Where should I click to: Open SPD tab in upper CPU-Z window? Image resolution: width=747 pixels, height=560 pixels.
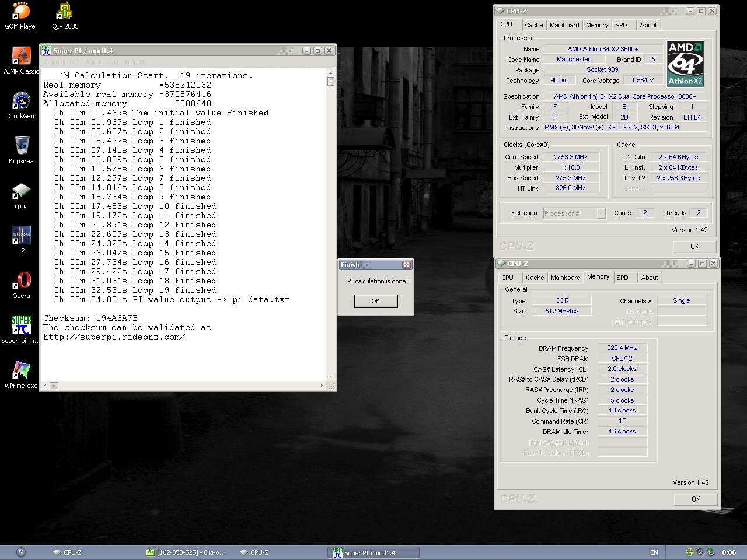pos(622,25)
